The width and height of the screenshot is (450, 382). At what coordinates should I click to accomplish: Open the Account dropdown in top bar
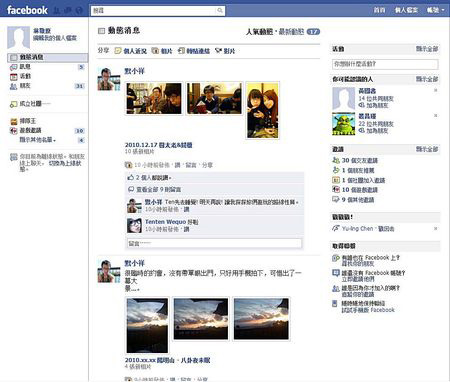435,10
